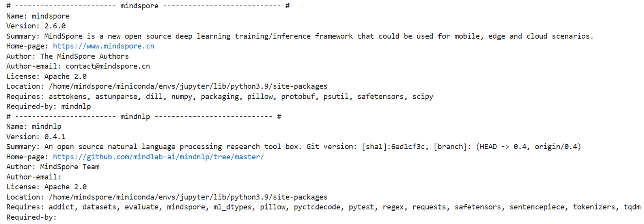Click "The MindSpore Authors" author text
The width and height of the screenshot is (644, 224).
[x=84, y=56]
